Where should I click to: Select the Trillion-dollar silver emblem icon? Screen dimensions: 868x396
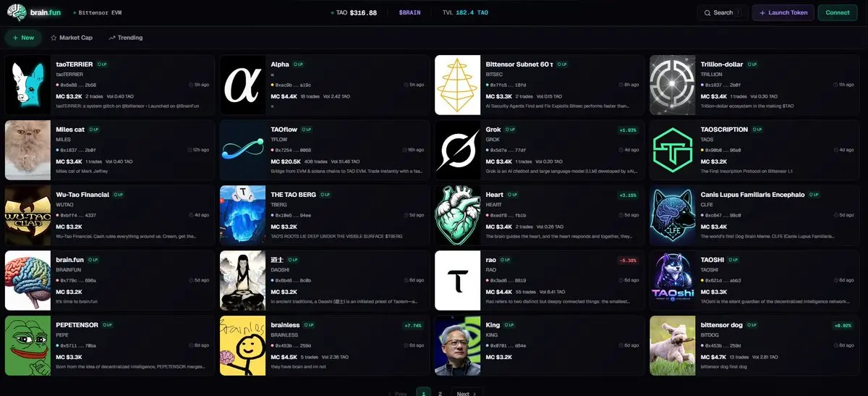pyautogui.click(x=671, y=85)
